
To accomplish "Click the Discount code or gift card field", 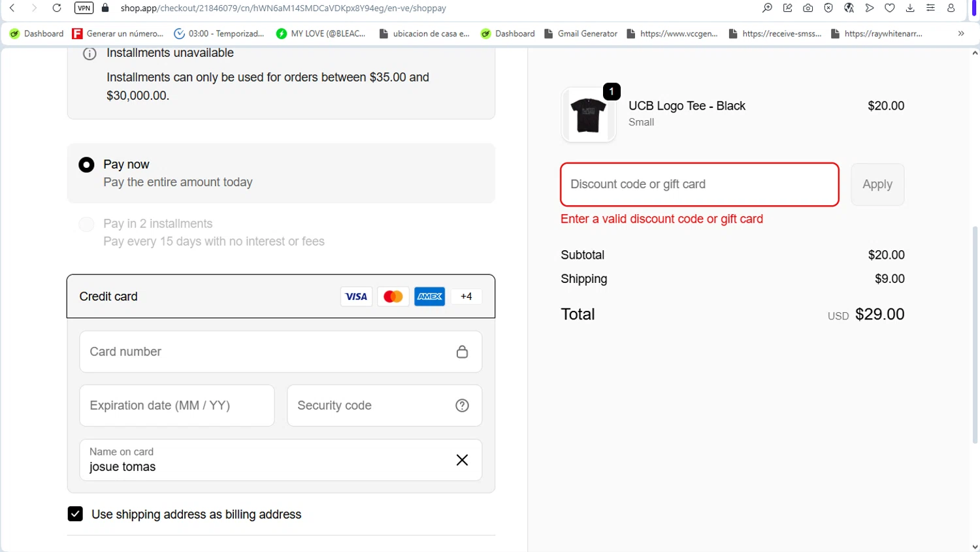I will (x=699, y=185).
